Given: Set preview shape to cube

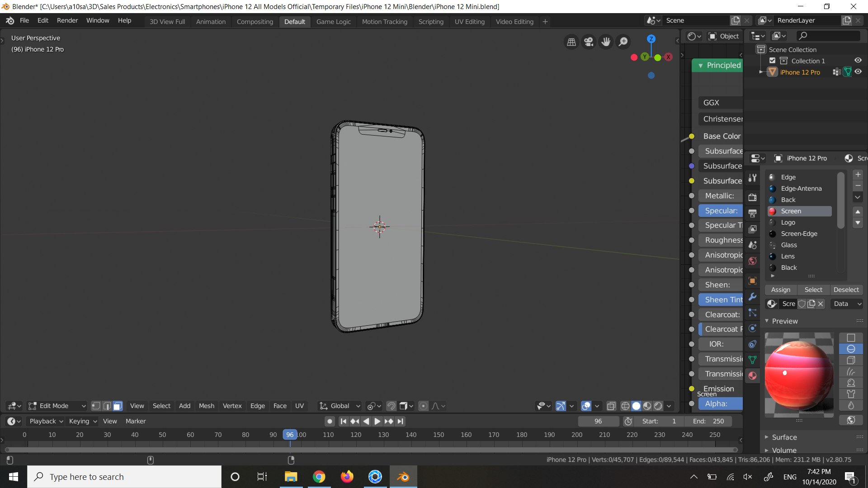Looking at the screenshot, I should point(851,360).
